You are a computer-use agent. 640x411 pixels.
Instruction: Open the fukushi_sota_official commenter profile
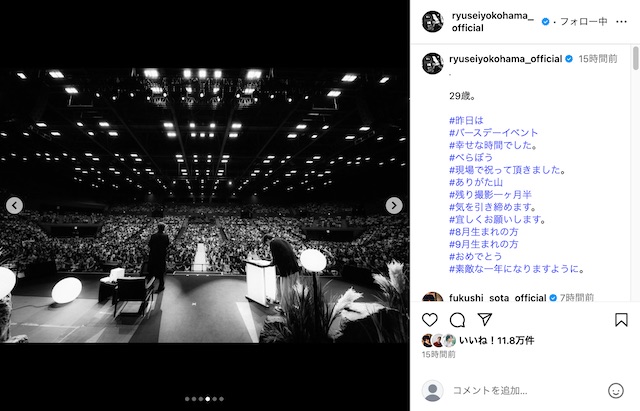click(498, 298)
